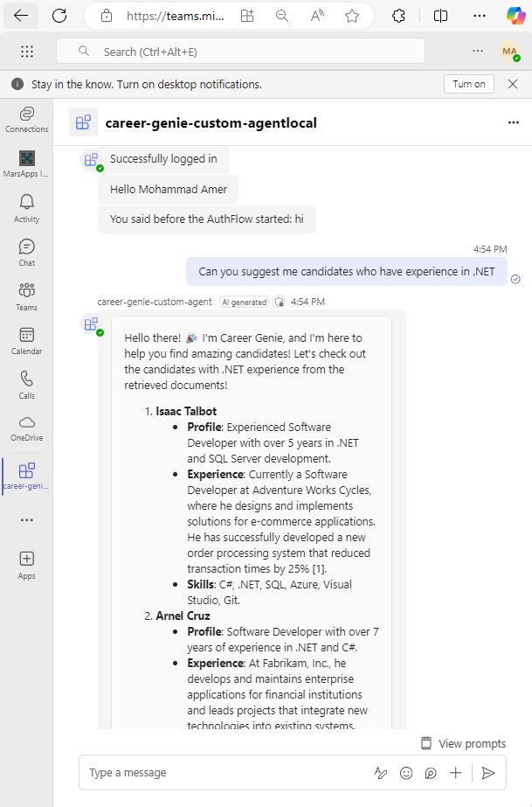Open the Apps store in sidebar
Screen dimensions: 532x807
coord(27,565)
